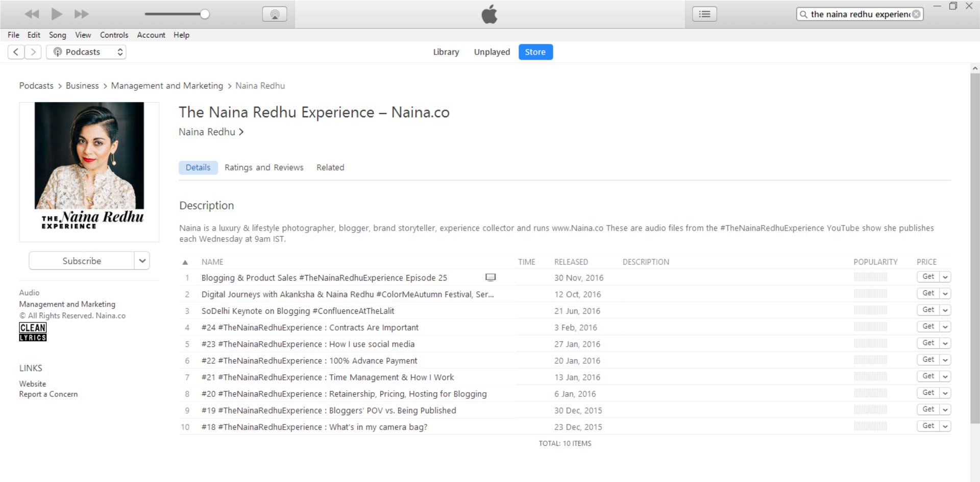Clear the search field with the X icon
This screenshot has width=980, height=482.
917,14
